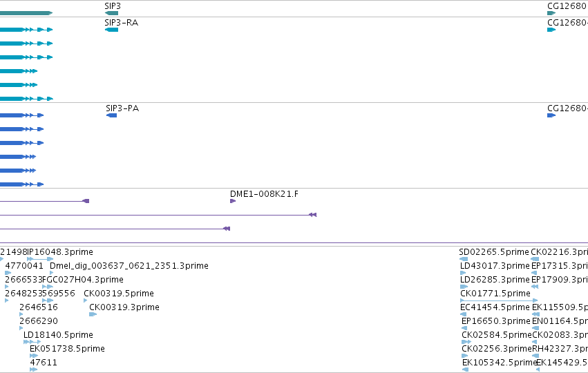Select the SIP3-PA protein annotation label

point(122,108)
